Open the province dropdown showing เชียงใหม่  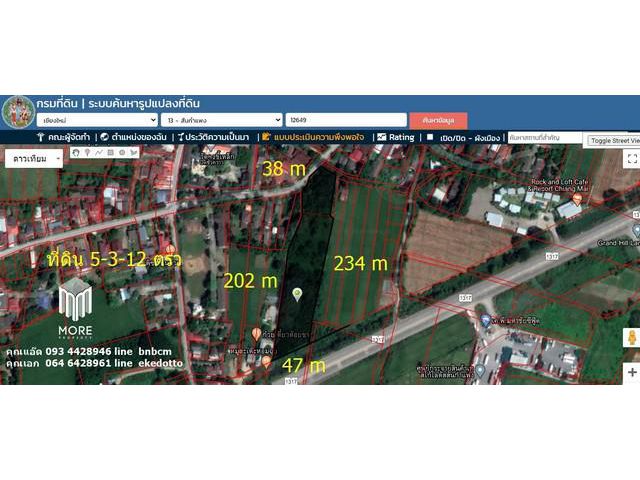(95, 120)
